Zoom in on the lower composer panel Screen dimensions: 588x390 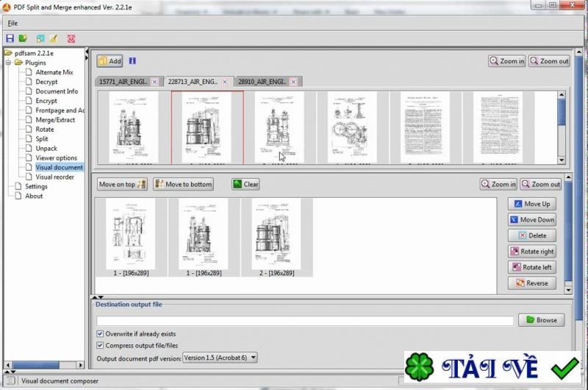(x=498, y=184)
